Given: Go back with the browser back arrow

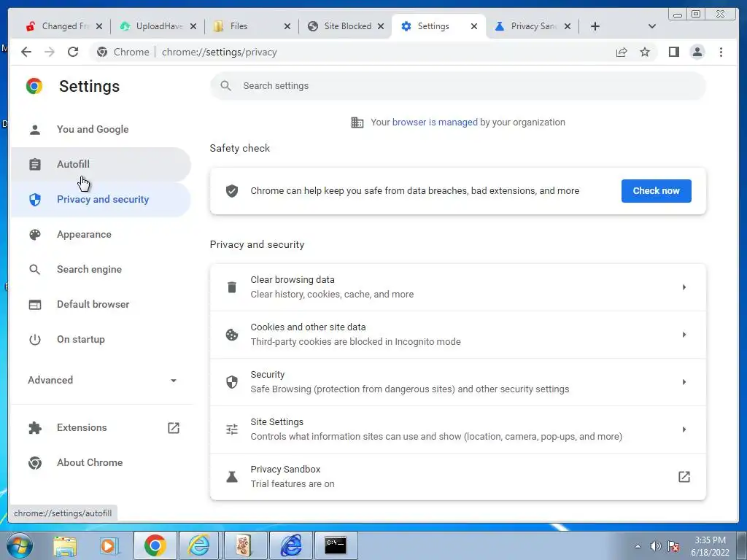Looking at the screenshot, I should click(26, 52).
